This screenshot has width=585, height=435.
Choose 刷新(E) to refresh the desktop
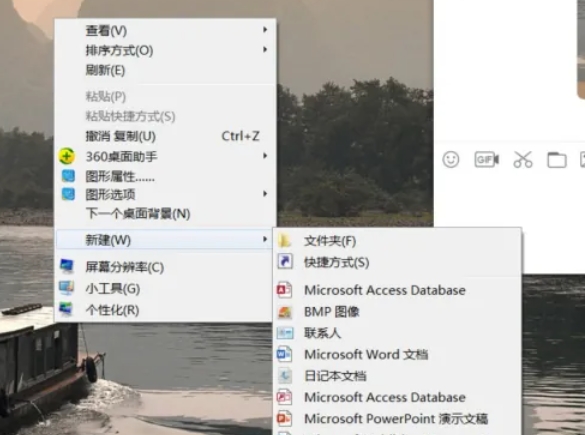[165, 70]
